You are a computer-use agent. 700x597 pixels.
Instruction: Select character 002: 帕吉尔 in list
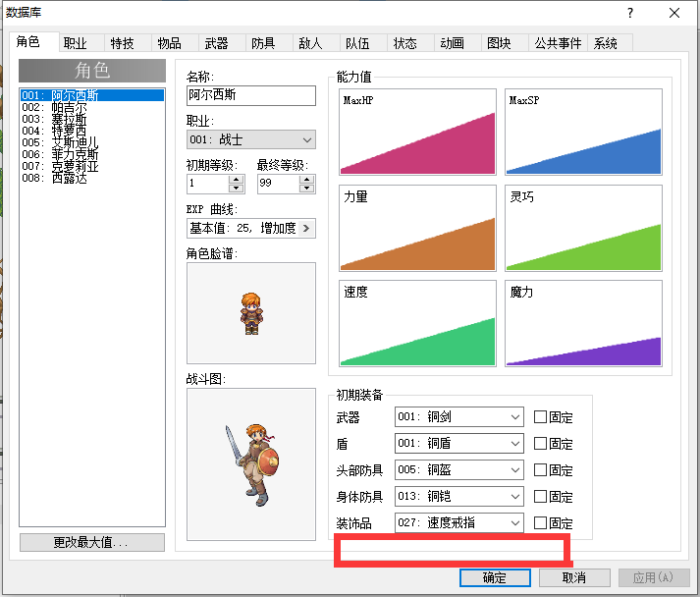92,107
